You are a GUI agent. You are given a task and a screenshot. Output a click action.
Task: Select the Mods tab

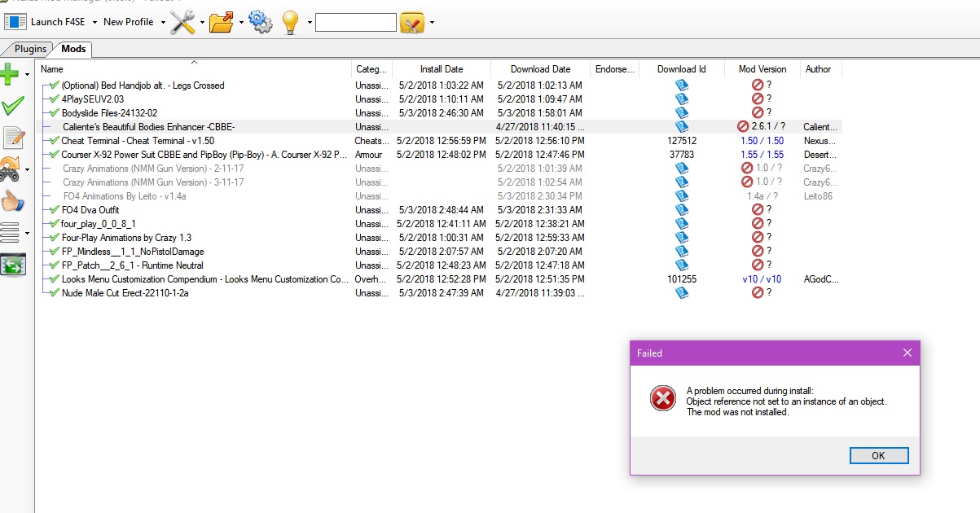click(x=73, y=49)
